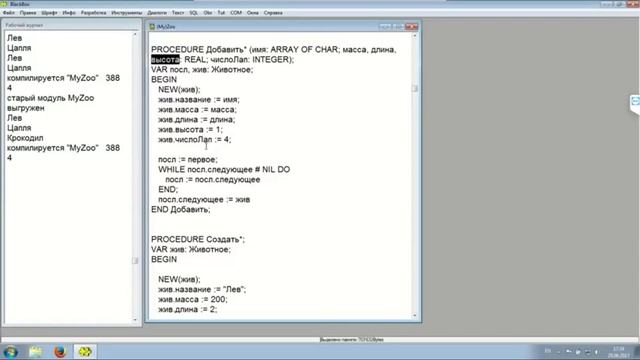Open the Диалоги menu
Image resolution: width=640 pixels, height=360 pixels.
point(157,13)
